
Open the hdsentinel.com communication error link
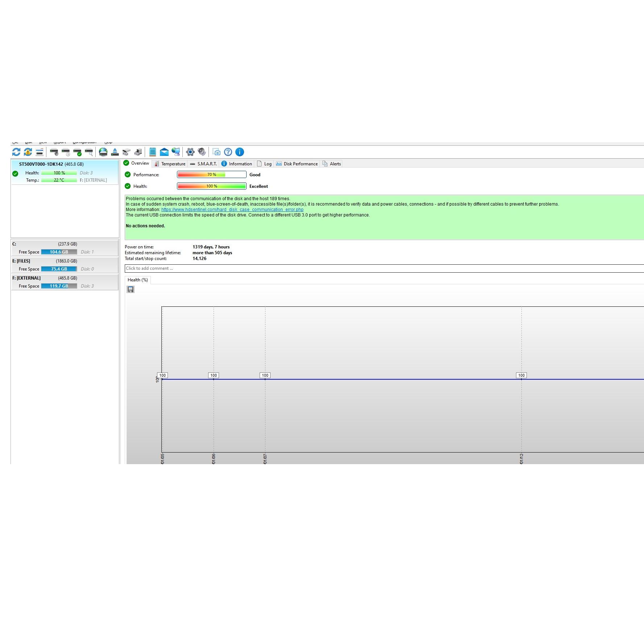click(232, 210)
